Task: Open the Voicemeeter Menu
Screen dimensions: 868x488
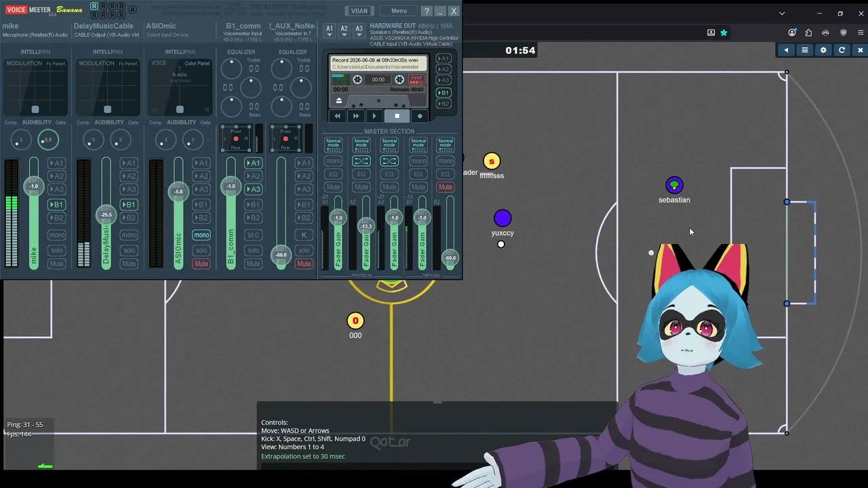Action: click(399, 11)
